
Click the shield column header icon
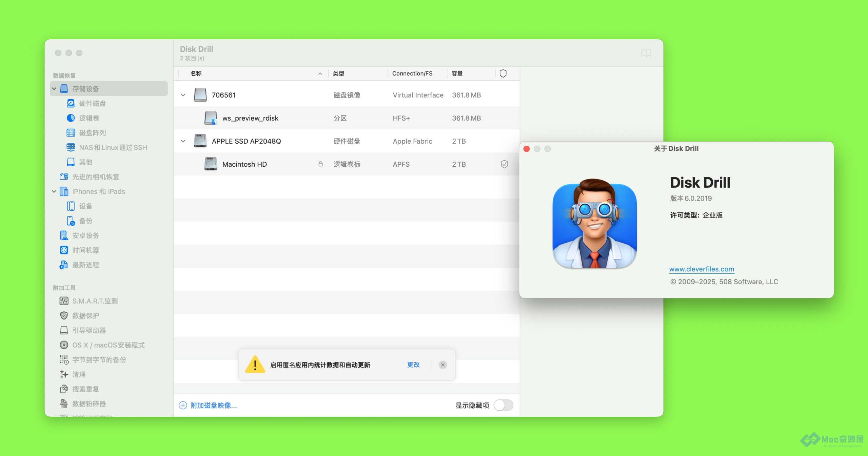click(x=503, y=74)
